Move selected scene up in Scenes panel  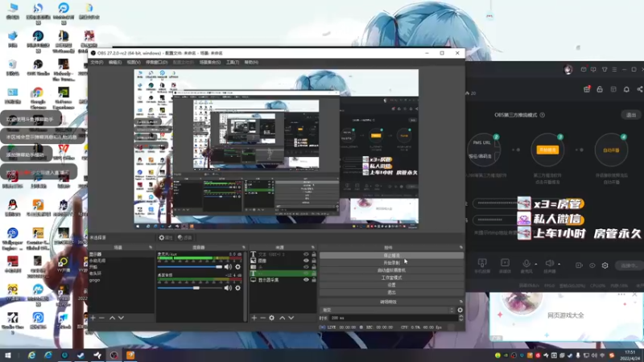tap(112, 318)
